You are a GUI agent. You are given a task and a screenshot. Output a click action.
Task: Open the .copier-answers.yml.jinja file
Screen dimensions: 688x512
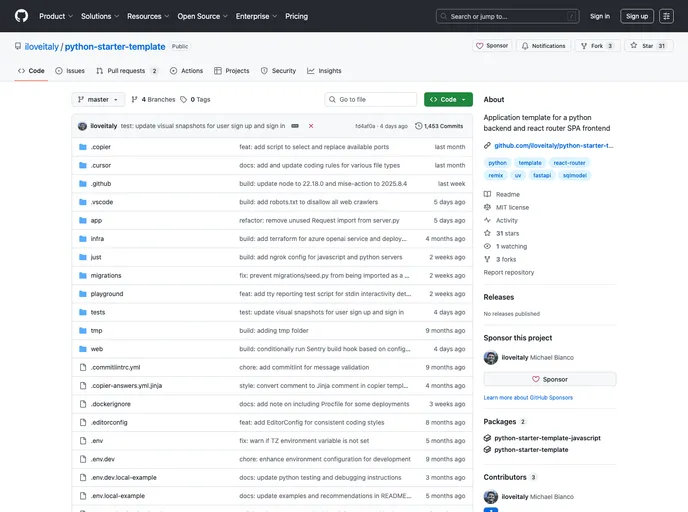click(126, 386)
